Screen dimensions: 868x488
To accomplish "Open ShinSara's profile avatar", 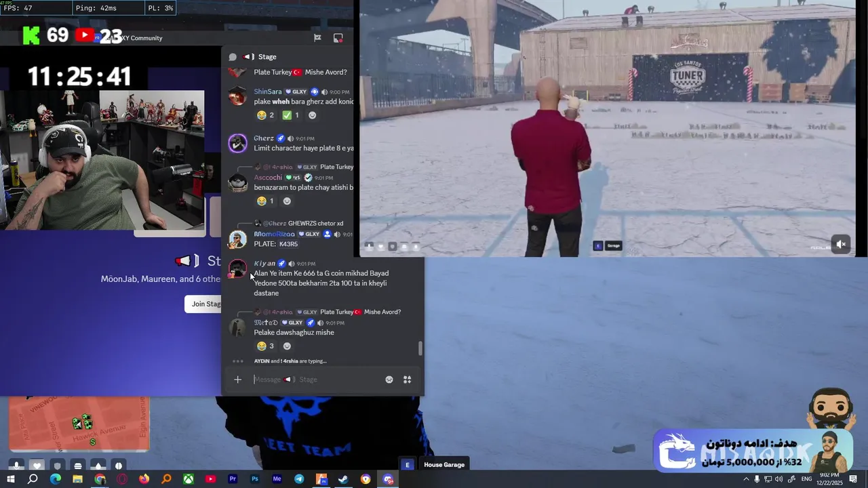I will point(237,96).
